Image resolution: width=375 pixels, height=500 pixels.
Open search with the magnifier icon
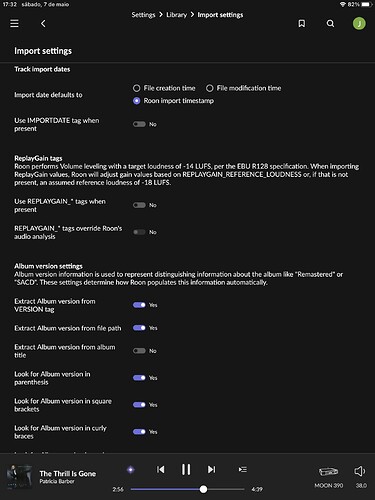pyautogui.click(x=330, y=23)
